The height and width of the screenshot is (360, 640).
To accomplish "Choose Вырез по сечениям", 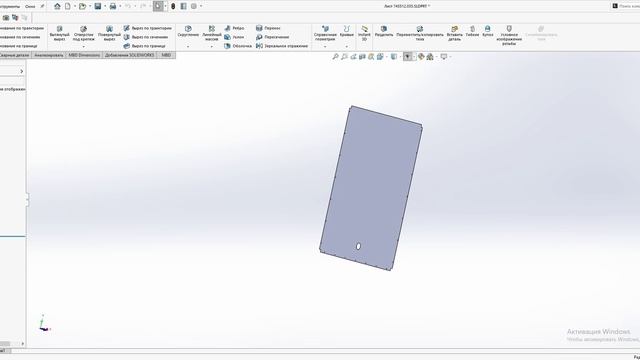I will pyautogui.click(x=146, y=37).
